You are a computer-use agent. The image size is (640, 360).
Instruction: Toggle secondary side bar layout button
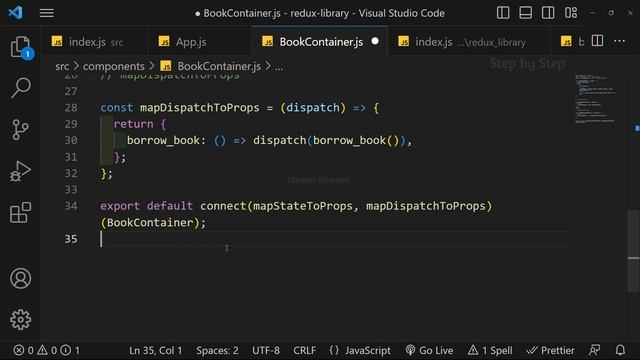(548, 13)
